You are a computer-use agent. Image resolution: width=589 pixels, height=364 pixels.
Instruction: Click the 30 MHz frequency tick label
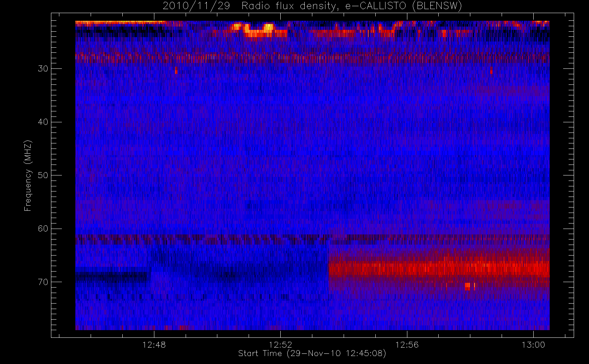(43, 69)
